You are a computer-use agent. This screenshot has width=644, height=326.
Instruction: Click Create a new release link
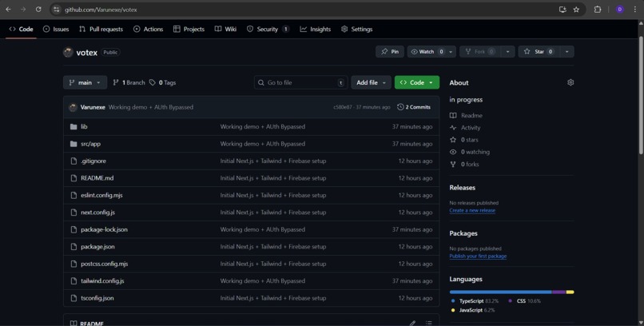472,211
